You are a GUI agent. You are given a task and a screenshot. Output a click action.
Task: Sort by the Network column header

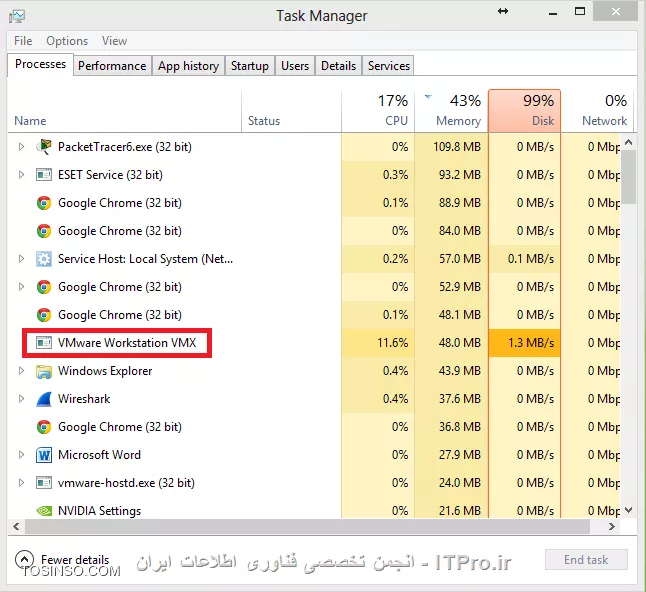click(597, 111)
